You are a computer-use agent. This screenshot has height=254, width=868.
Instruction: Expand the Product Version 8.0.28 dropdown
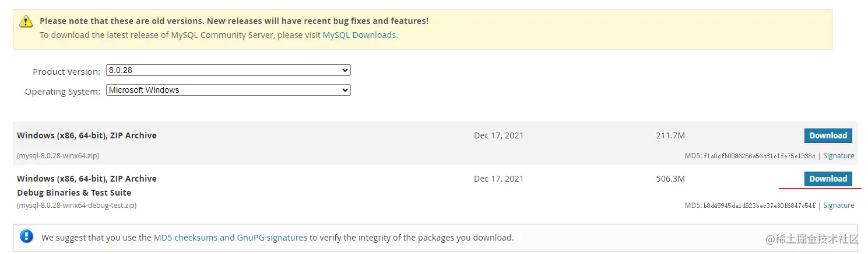[x=228, y=71]
